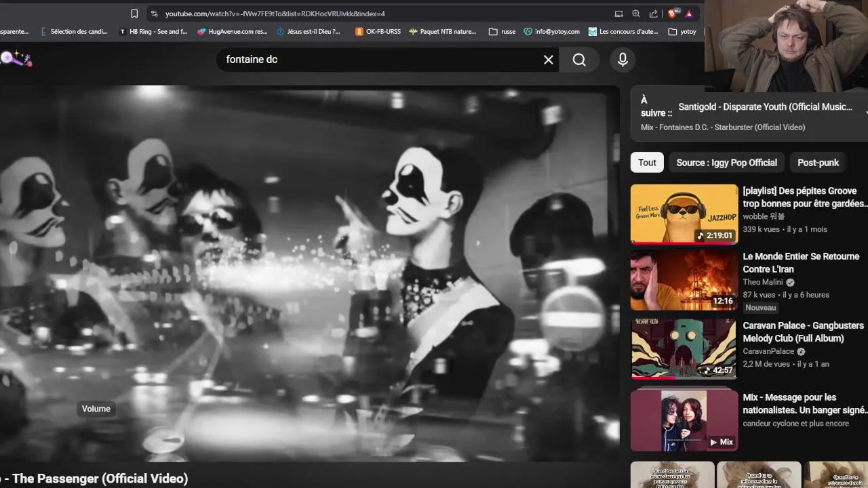Open the burning port video thumbnail 12:16

[684, 281]
